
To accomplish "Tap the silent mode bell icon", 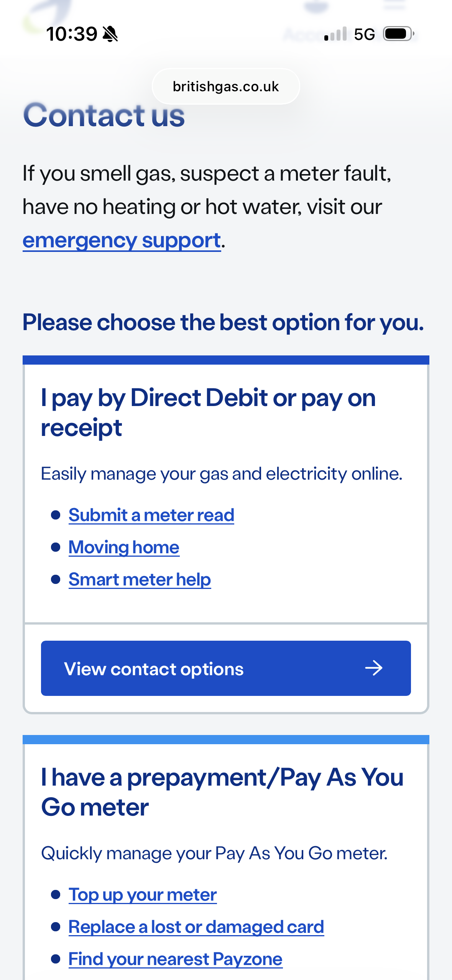I will coord(110,34).
